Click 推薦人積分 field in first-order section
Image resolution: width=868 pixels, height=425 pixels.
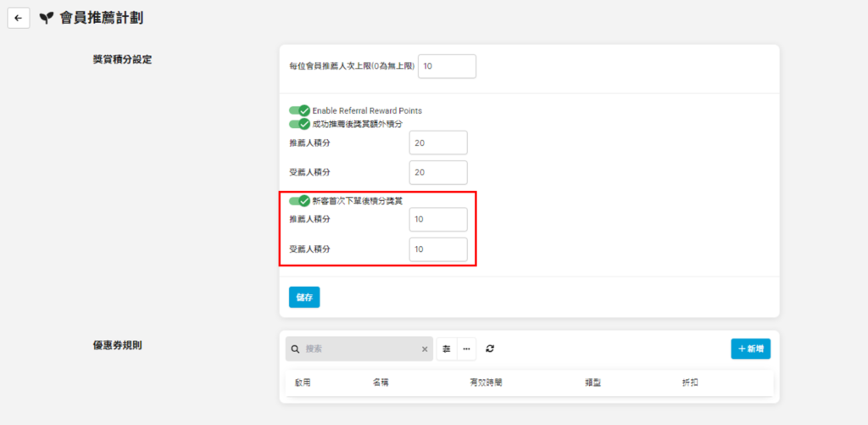tap(437, 220)
